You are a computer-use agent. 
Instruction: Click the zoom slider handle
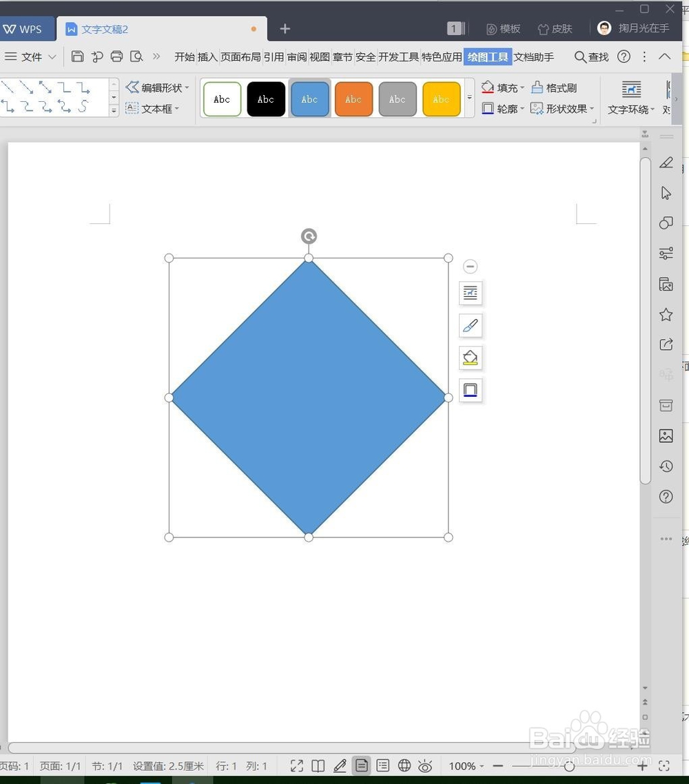pos(569,767)
